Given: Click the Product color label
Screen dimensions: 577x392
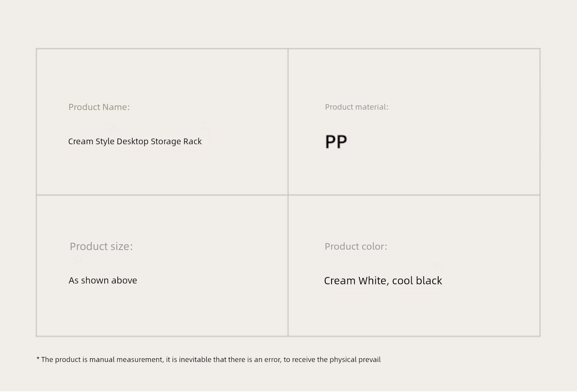Looking at the screenshot, I should [x=356, y=246].
